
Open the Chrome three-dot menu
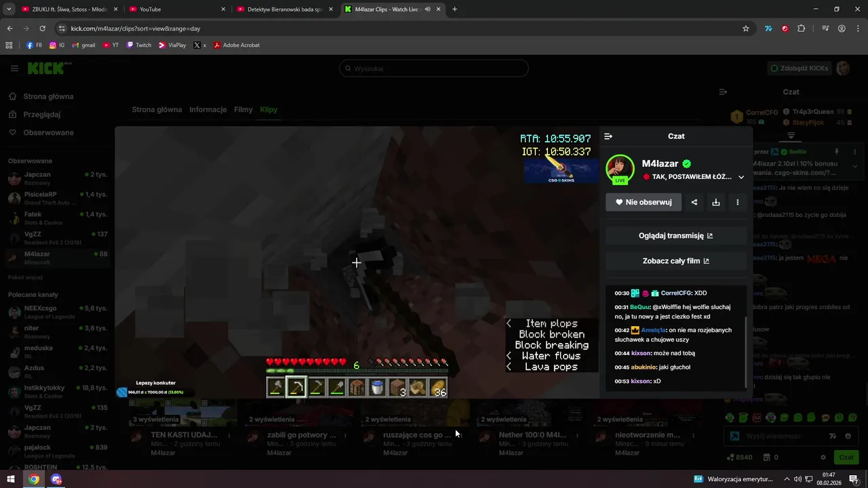point(857,28)
